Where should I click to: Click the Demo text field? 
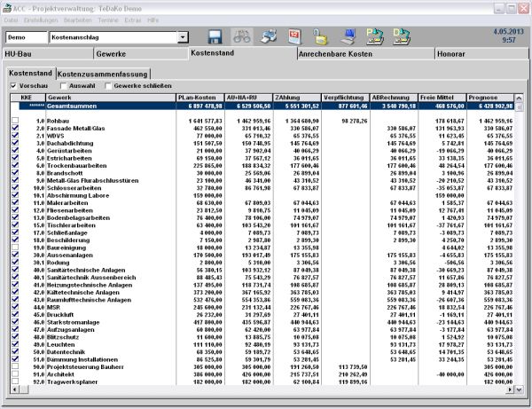(25, 38)
